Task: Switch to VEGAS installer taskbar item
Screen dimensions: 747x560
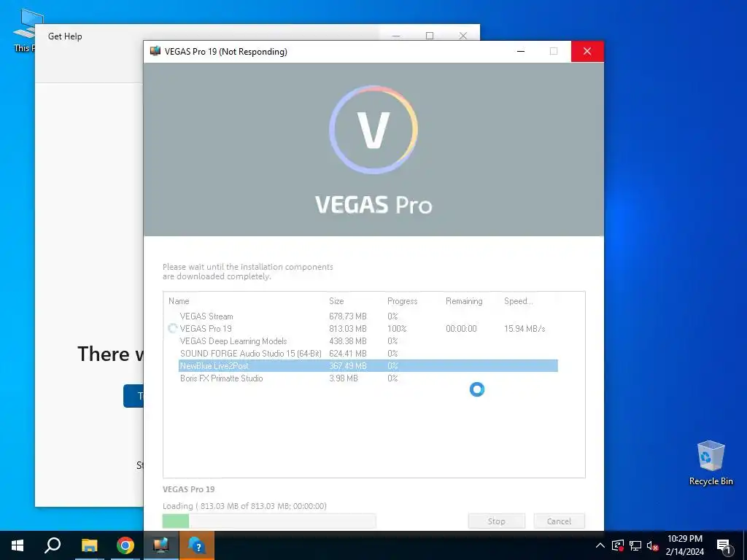Action: tap(161, 545)
